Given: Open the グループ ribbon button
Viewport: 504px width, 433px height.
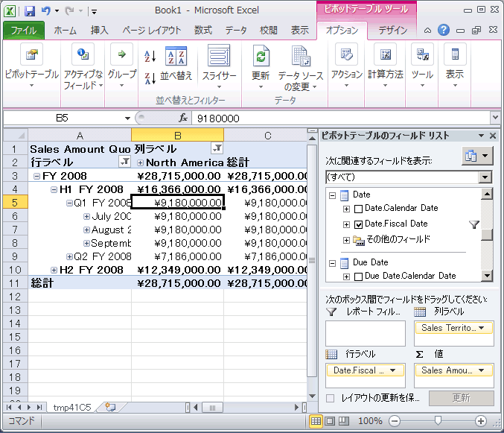Looking at the screenshot, I should tap(122, 66).
